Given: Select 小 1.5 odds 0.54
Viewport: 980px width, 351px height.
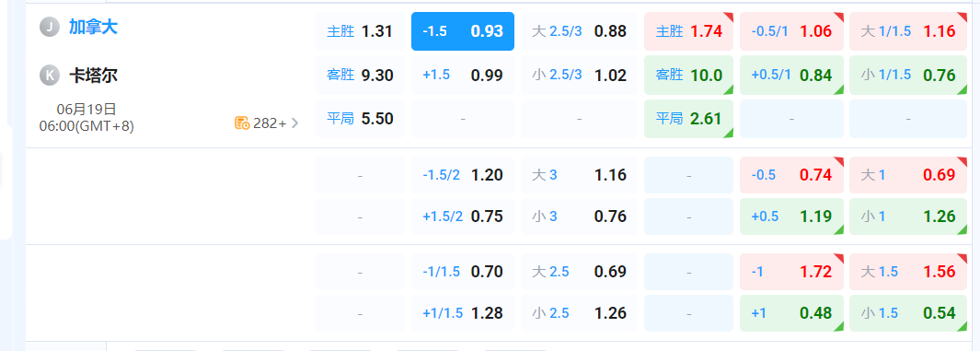Looking at the screenshot, I should click(x=908, y=313).
